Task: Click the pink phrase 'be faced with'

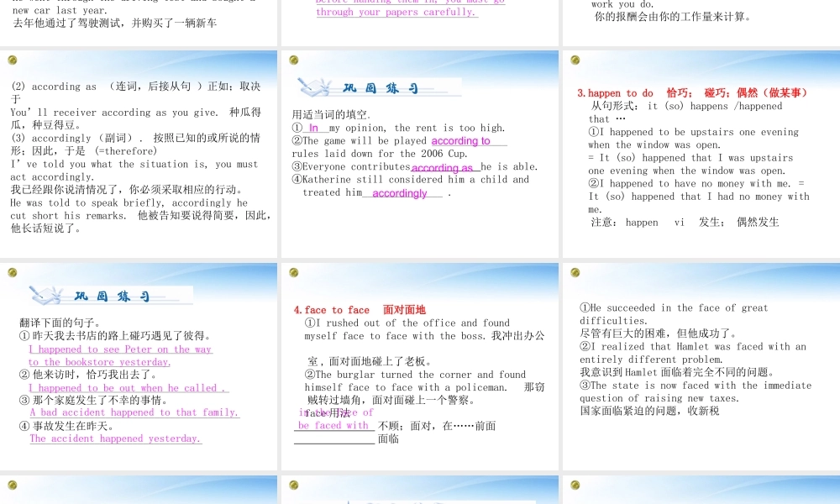Action: click(x=333, y=425)
